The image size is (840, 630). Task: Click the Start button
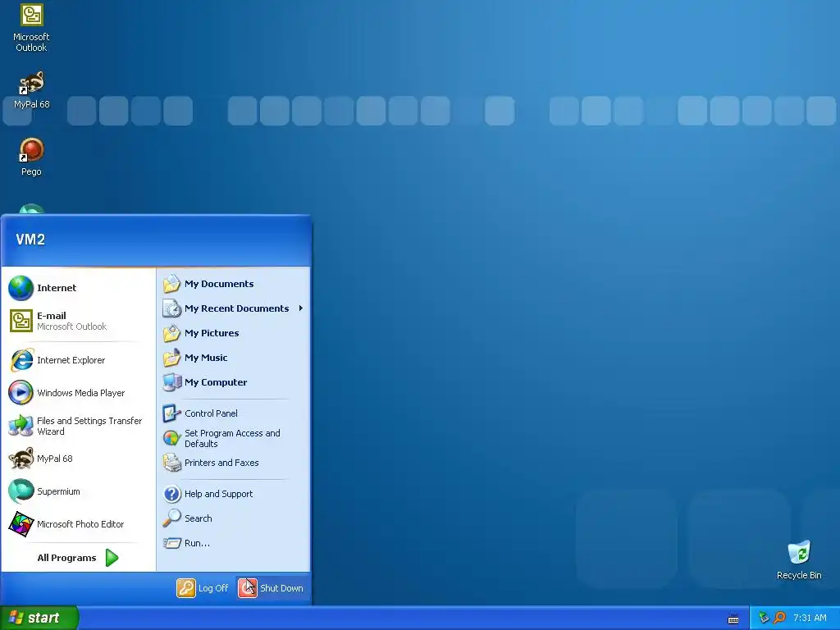(39, 618)
